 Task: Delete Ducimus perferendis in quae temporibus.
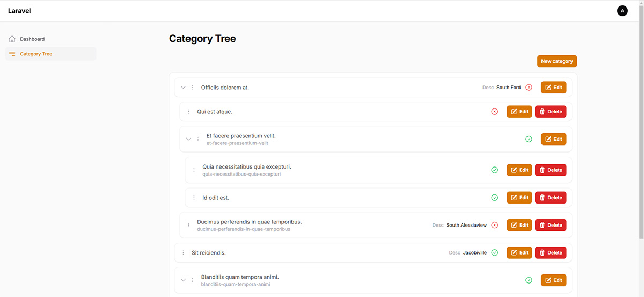point(551,225)
